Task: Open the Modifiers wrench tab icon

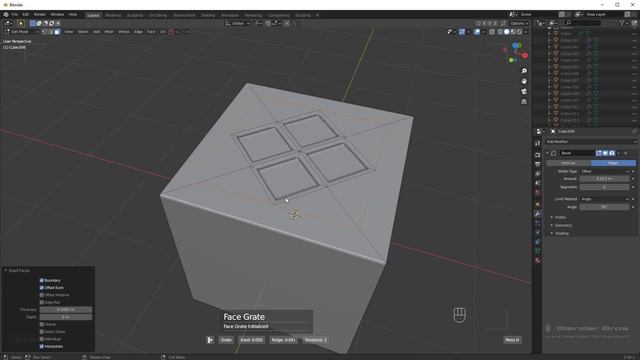Action: (x=538, y=213)
